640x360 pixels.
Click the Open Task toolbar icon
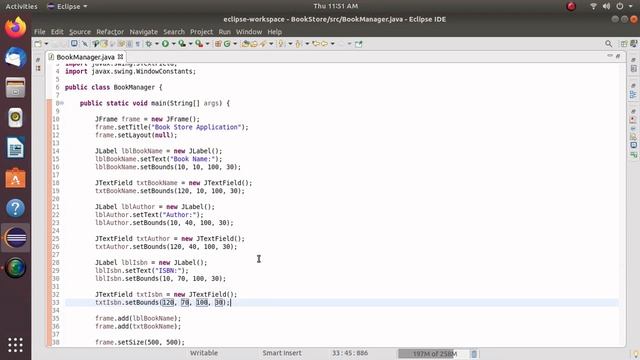click(x=254, y=44)
